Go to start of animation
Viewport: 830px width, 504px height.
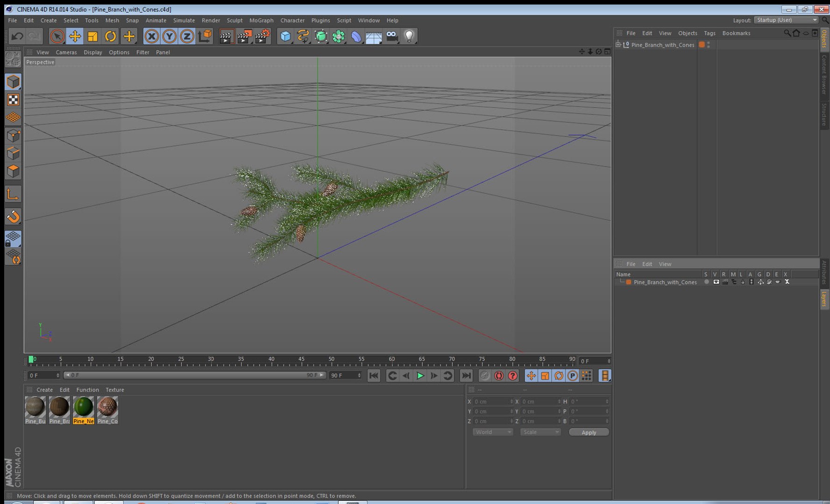tap(374, 376)
